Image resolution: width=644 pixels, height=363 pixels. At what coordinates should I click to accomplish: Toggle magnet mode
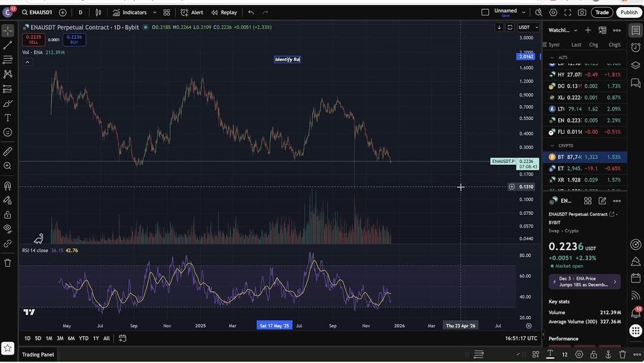[7, 186]
